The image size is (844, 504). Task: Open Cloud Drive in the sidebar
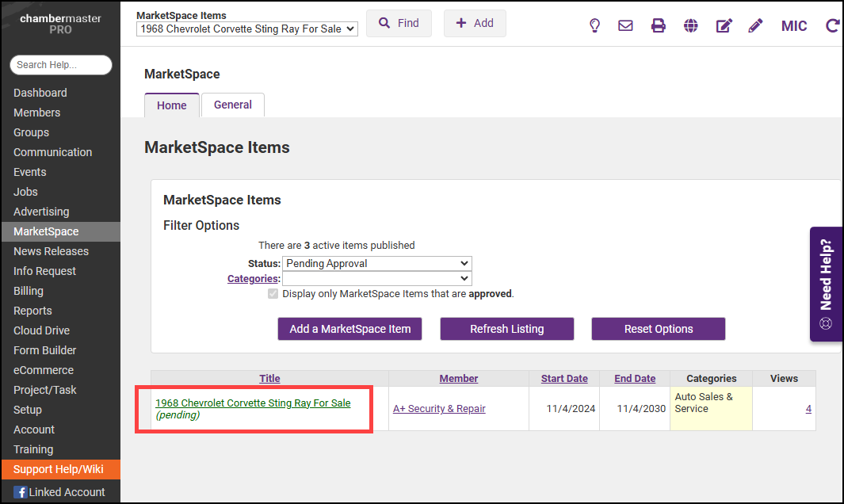pyautogui.click(x=41, y=330)
